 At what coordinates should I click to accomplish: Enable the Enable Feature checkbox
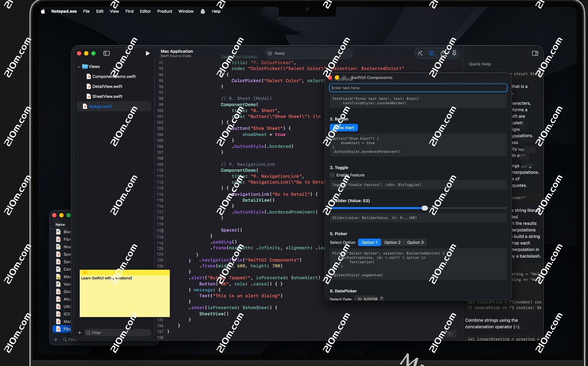(x=332, y=175)
